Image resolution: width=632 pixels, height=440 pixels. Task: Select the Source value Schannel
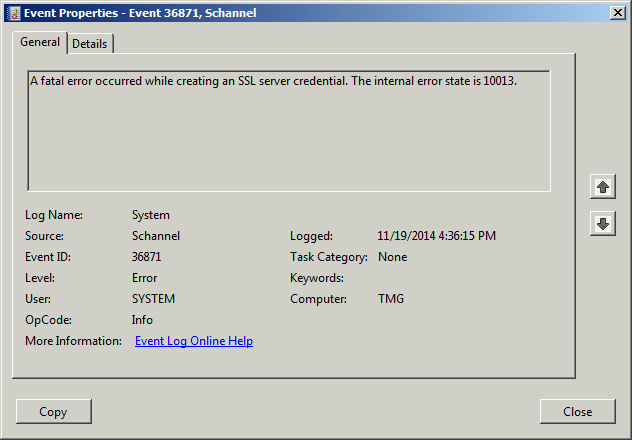coord(155,236)
